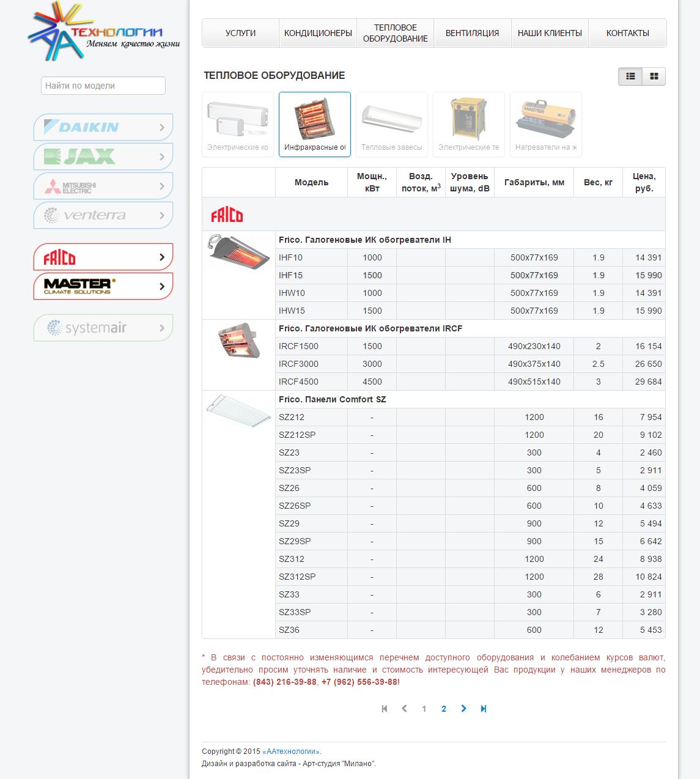Expand the JAX brand menu
Screen dimensions: 700x779
[103, 157]
